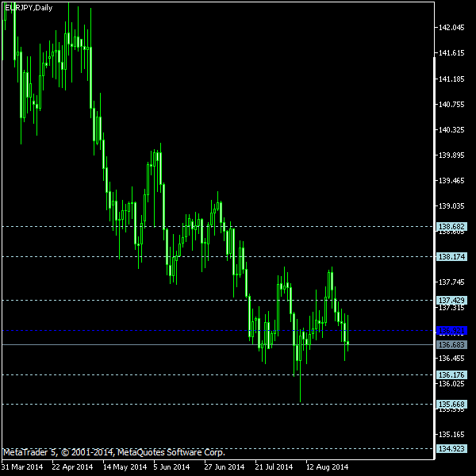Click the 137.745 price axis value
Viewport: 476px width, 476px height.
pyautogui.click(x=451, y=282)
